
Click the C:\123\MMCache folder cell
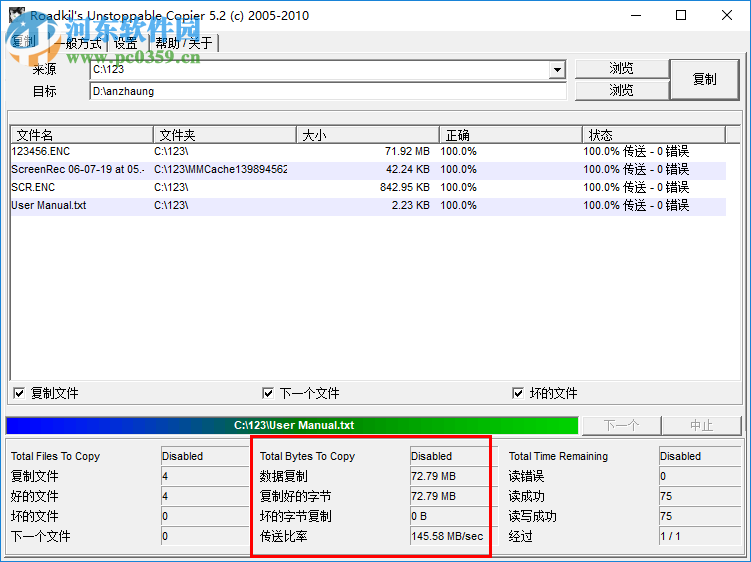220,170
